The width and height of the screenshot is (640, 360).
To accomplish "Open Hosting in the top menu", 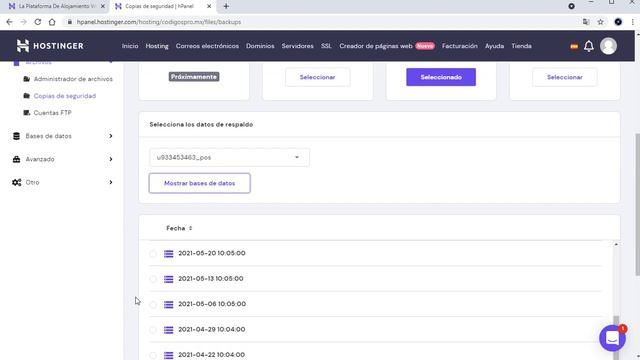I will pos(157,46).
